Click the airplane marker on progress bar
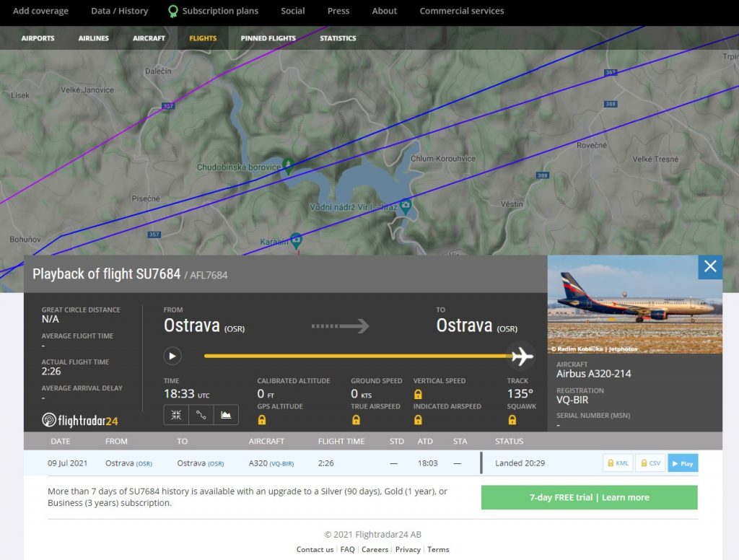The image size is (739, 560). (522, 356)
